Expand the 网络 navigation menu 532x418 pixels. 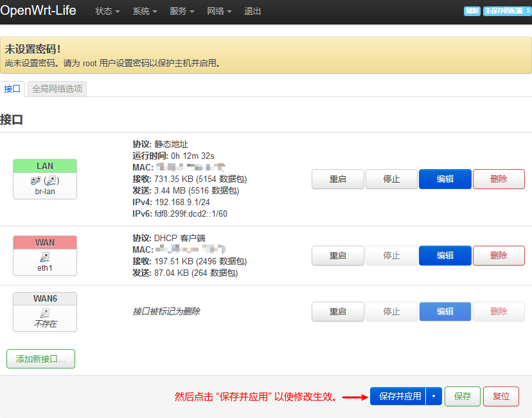[x=219, y=12]
